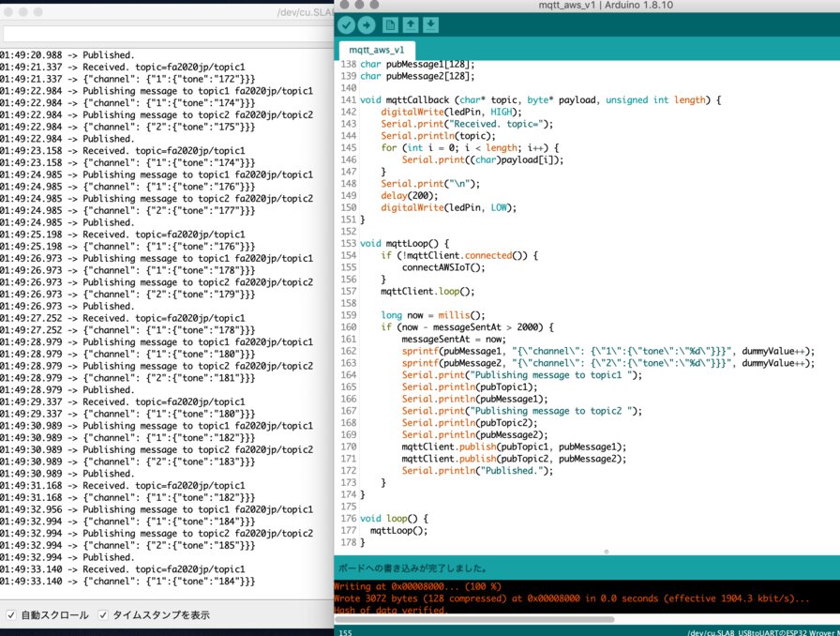This screenshot has height=636, width=840.
Task: Click the Verify sketch checkmark icon
Action: click(x=348, y=24)
